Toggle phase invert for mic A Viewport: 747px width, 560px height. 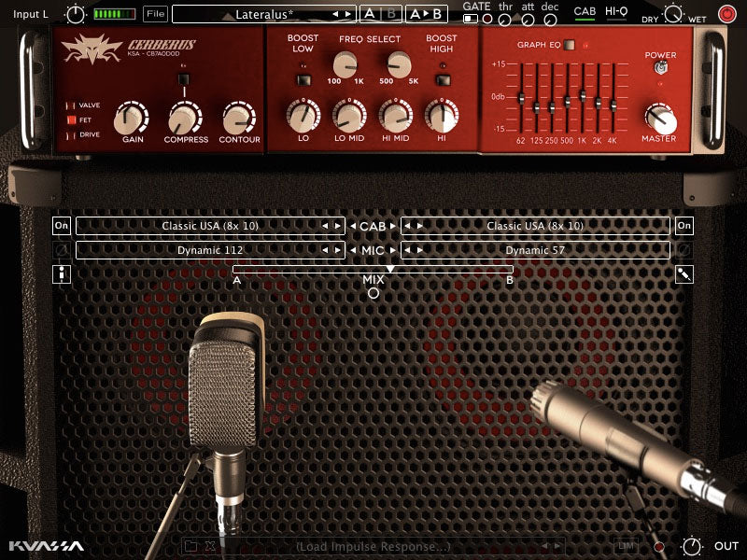click(x=62, y=250)
